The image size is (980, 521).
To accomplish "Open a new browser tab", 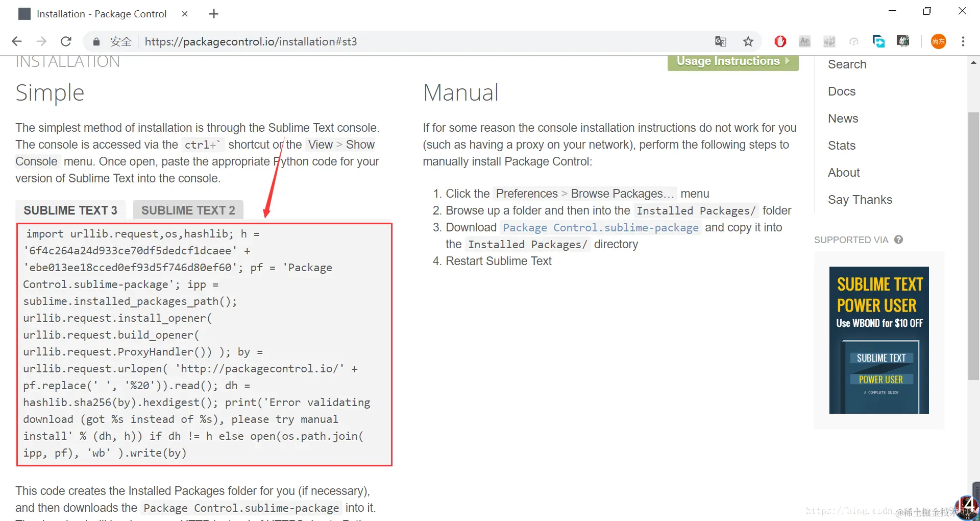I will tap(214, 14).
